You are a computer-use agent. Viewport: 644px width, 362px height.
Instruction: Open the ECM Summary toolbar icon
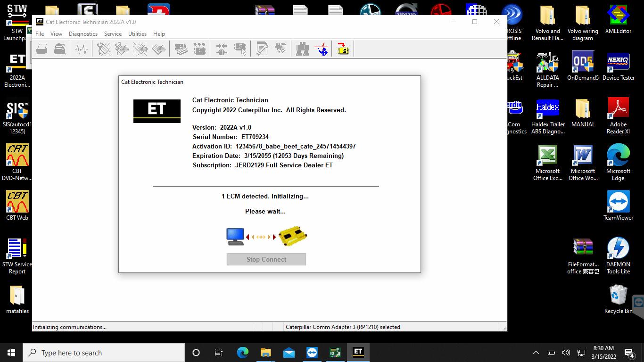tap(181, 49)
